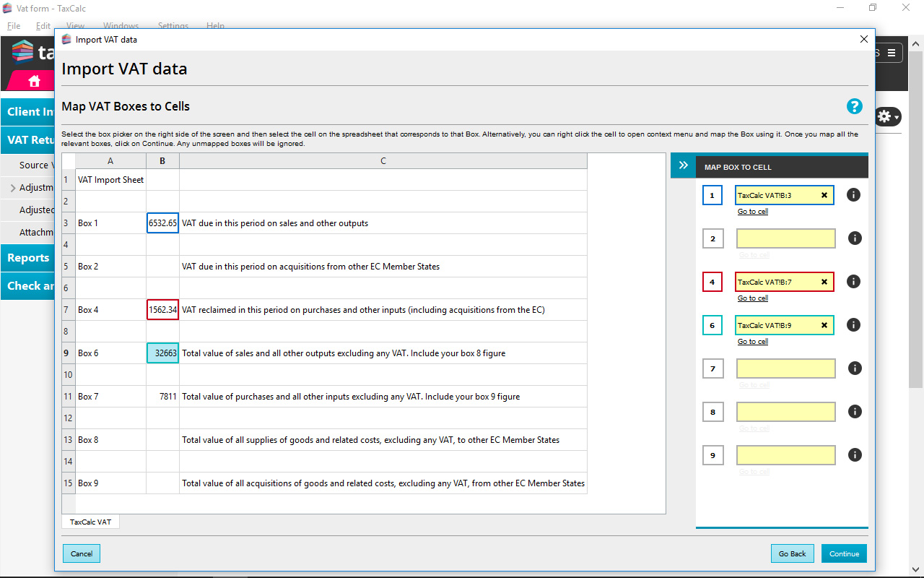Click the Box 9 mapping input field

point(785,455)
